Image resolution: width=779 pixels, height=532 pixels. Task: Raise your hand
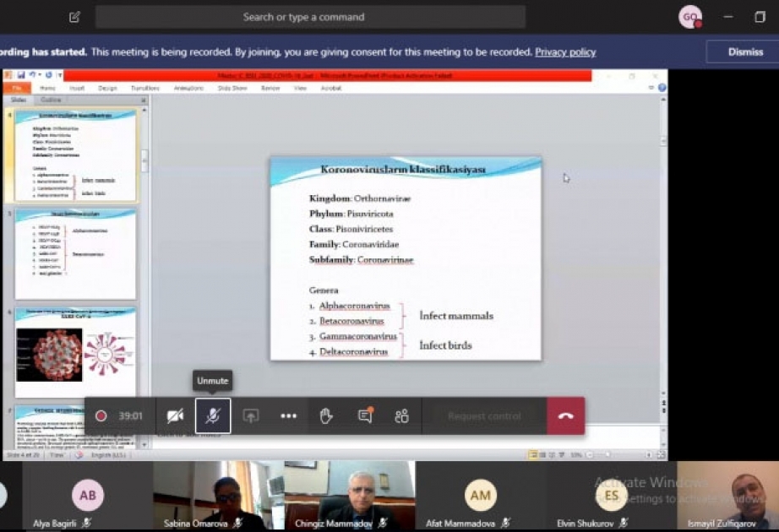[326, 415]
